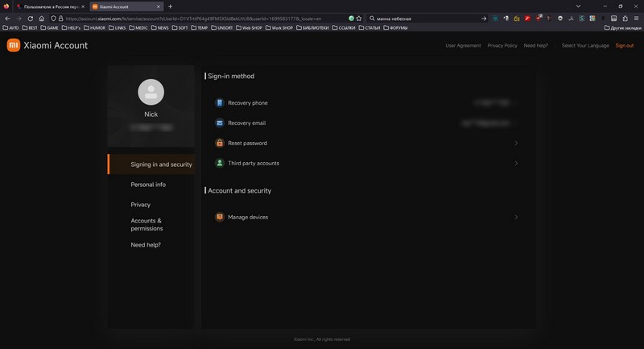This screenshot has height=349, width=644.
Task: Open the User Agreement link
Action: (463, 46)
